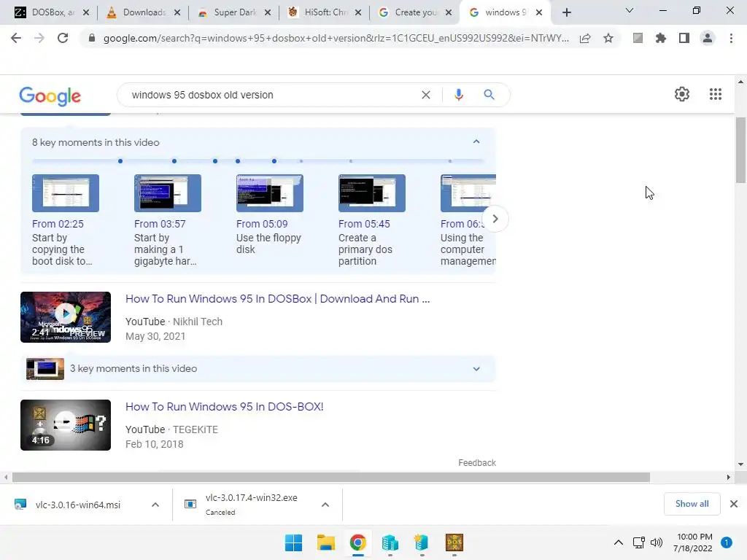
Task: Switch to the Super Dark tab
Action: click(x=235, y=12)
